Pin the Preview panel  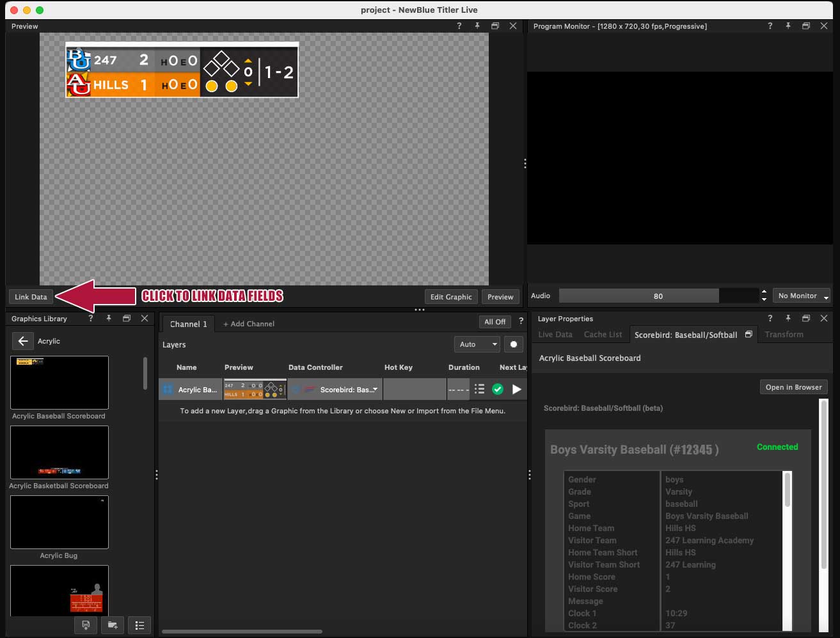pyautogui.click(x=477, y=26)
